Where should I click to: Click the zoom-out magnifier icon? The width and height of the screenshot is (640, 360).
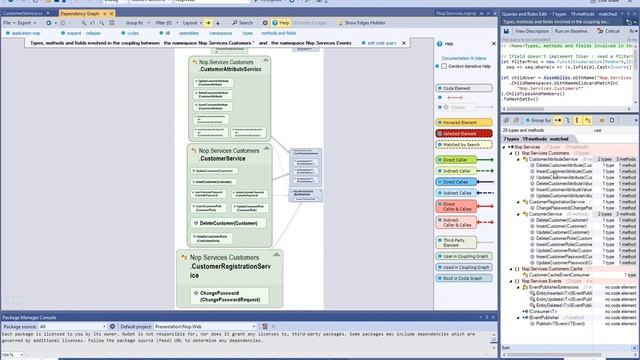102,23
